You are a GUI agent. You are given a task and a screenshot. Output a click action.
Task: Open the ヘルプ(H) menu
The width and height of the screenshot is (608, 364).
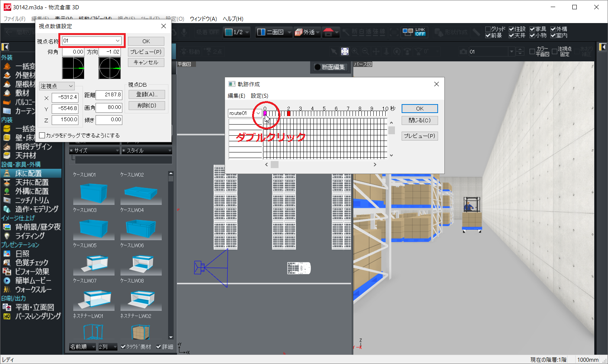pos(233,19)
